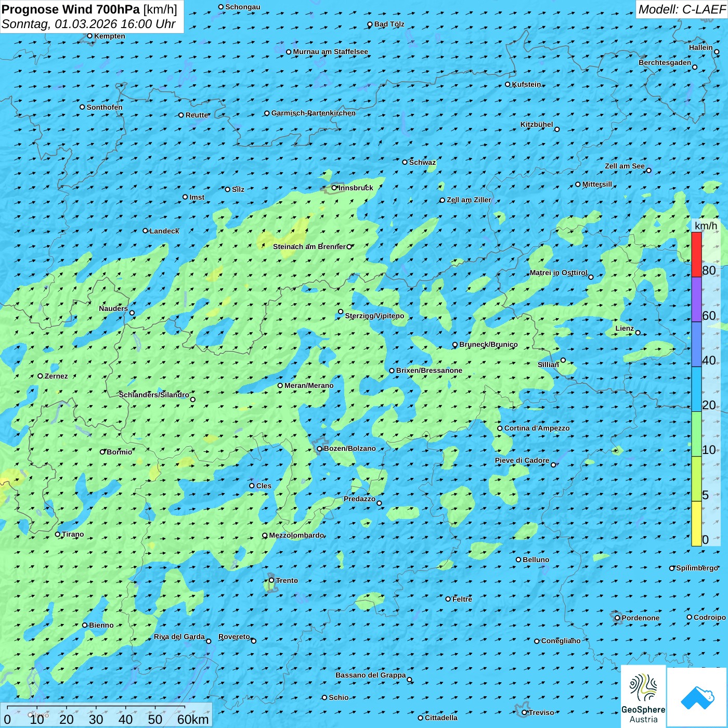
Task: Click the 'Riva del Garda' label
Action: pos(179,636)
